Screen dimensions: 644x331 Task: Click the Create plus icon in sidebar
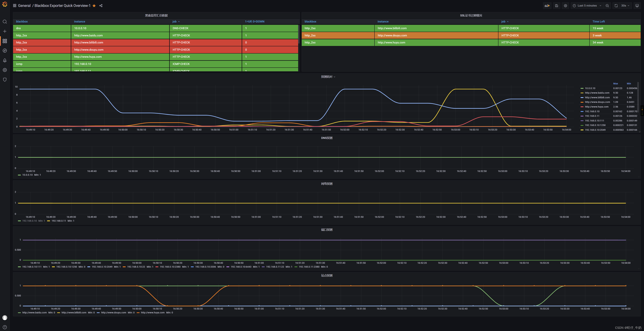pyautogui.click(x=5, y=31)
